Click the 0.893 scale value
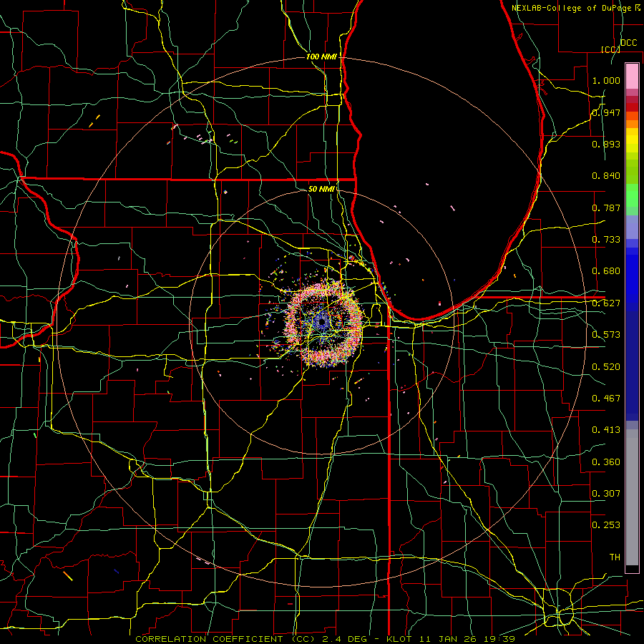 pyautogui.click(x=606, y=144)
